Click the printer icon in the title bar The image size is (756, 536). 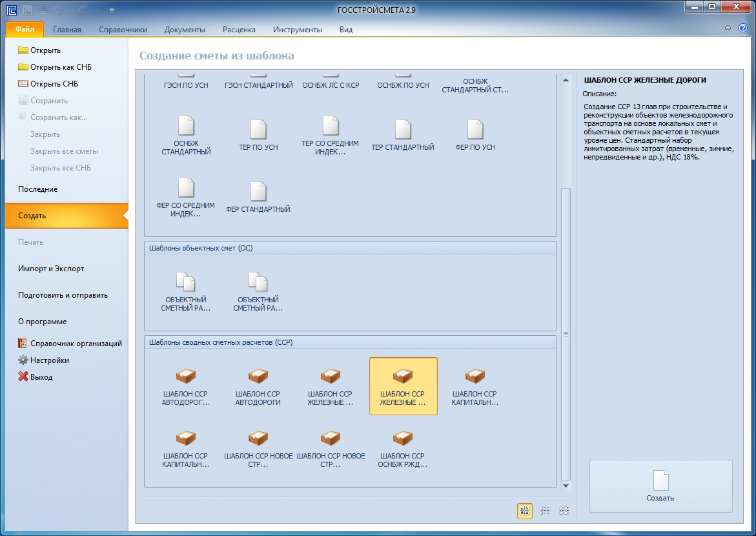[43, 10]
